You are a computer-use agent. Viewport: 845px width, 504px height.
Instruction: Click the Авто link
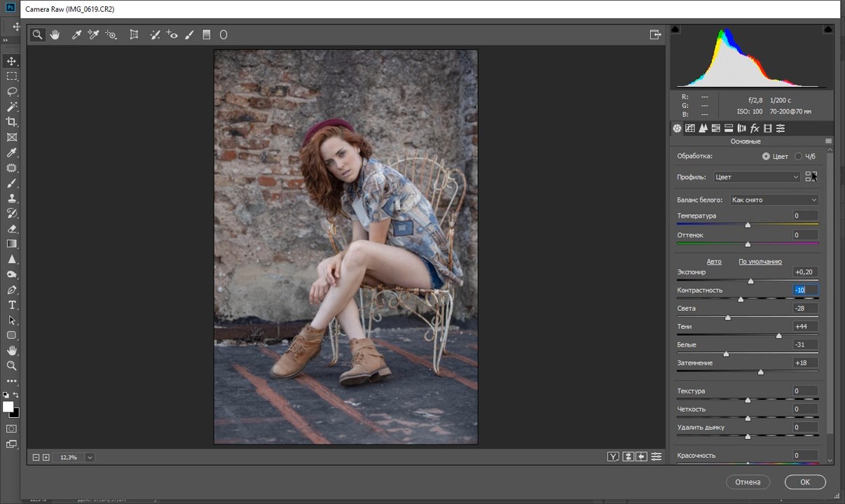(x=713, y=262)
